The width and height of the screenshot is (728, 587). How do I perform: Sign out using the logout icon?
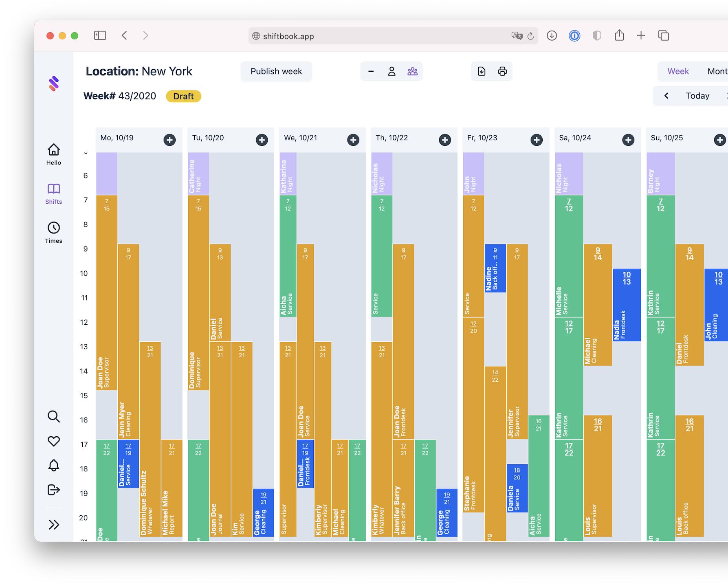pyautogui.click(x=53, y=490)
